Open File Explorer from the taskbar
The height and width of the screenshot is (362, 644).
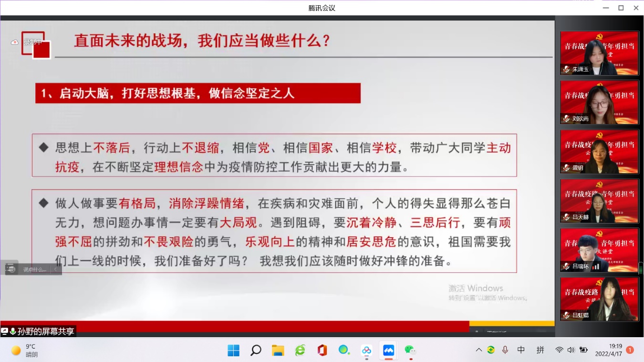point(278,351)
